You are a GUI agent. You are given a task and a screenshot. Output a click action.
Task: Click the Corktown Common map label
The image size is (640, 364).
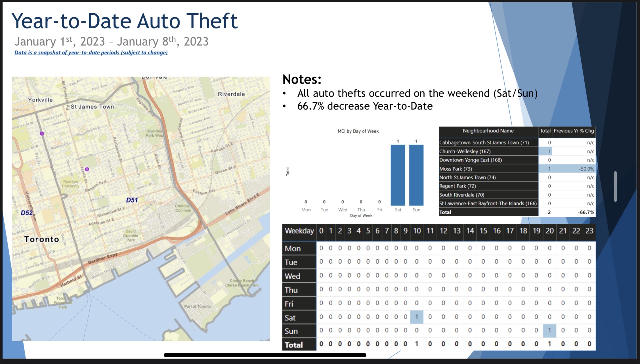[x=183, y=208]
